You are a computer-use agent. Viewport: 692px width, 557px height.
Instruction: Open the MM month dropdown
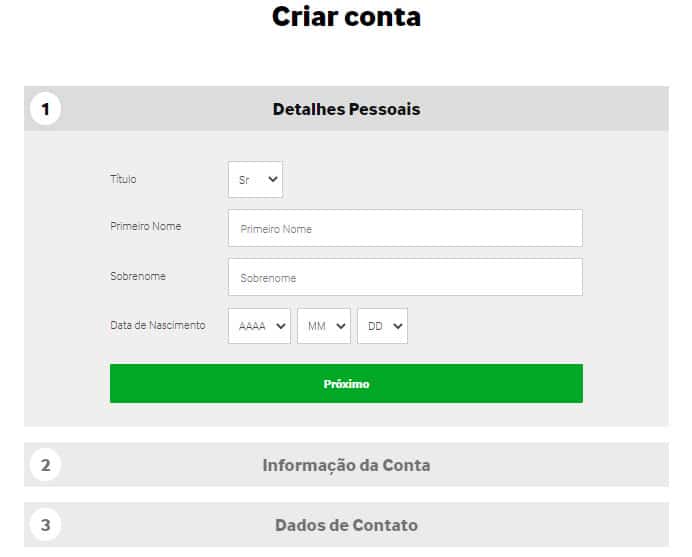coord(323,326)
